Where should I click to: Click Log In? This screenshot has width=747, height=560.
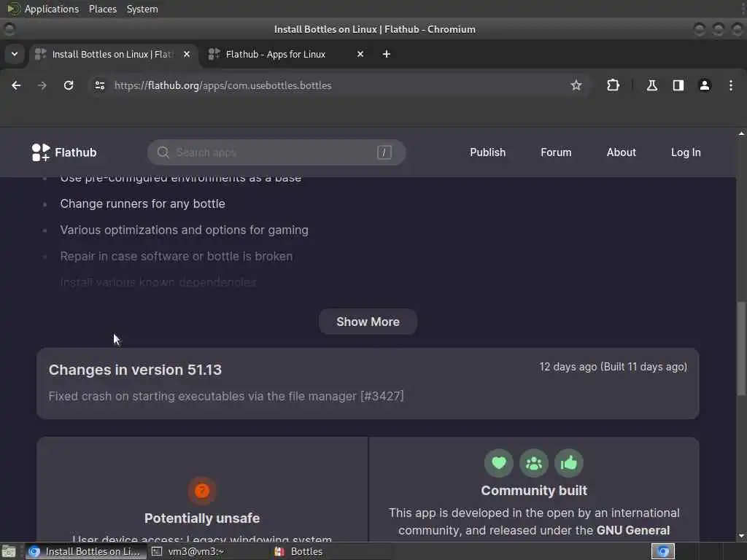click(686, 152)
